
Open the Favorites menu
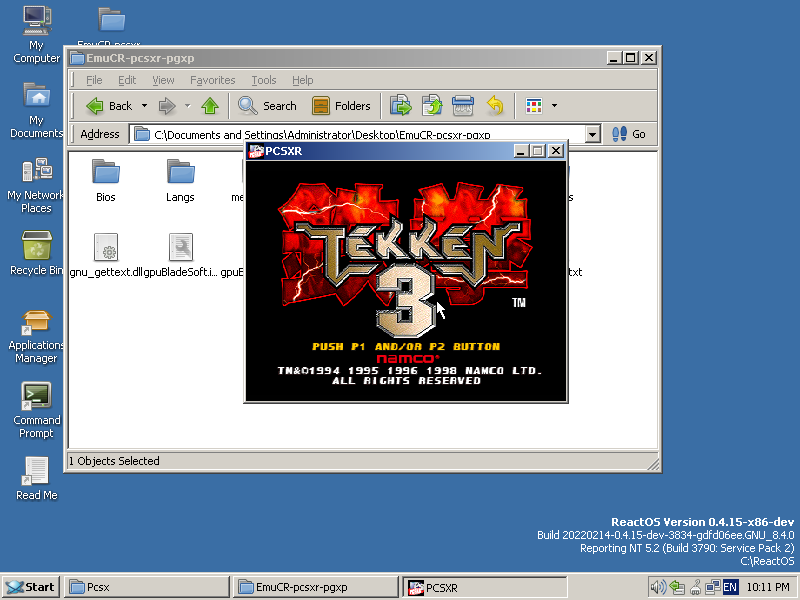pyautogui.click(x=212, y=80)
